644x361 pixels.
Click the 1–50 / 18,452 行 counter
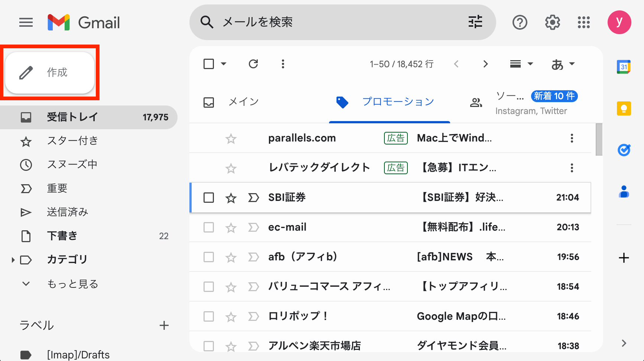pos(401,64)
